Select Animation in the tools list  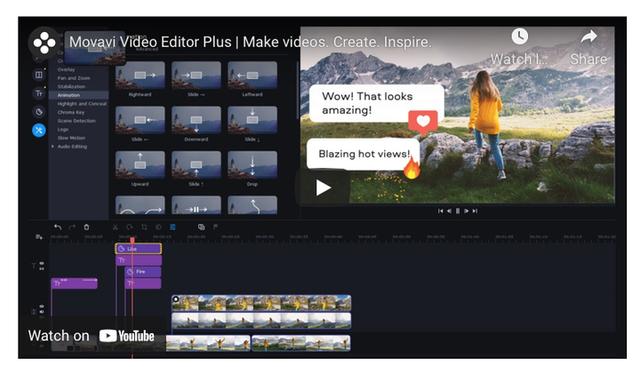point(69,95)
